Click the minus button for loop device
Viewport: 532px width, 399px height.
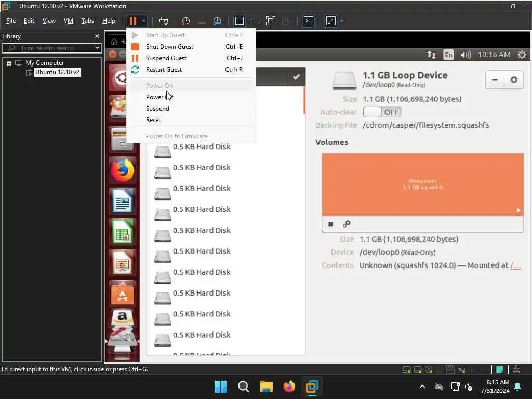click(495, 79)
